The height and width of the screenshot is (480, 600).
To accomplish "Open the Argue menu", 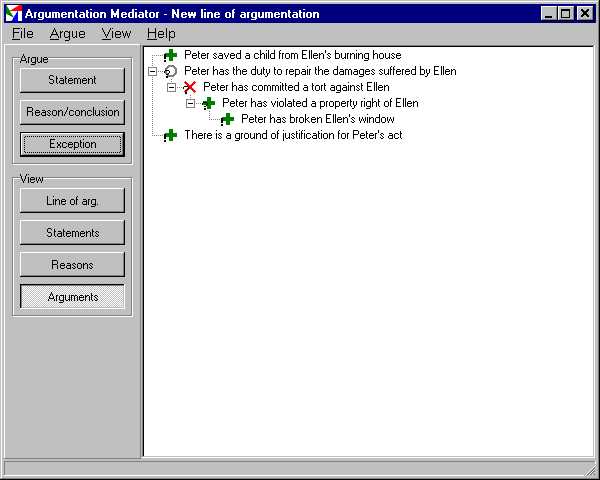I will pos(67,34).
